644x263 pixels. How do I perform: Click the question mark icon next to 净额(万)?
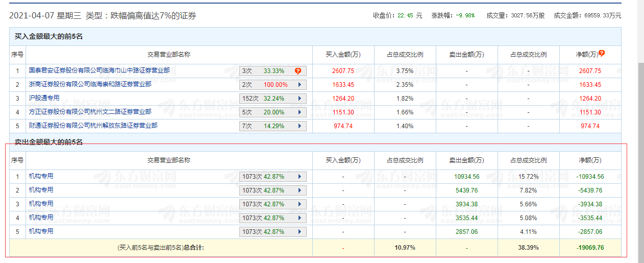602,53
